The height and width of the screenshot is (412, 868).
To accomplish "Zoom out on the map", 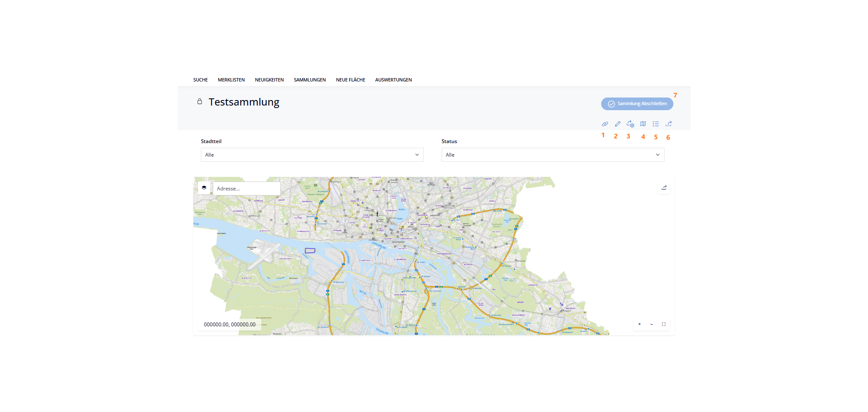I will pyautogui.click(x=652, y=324).
